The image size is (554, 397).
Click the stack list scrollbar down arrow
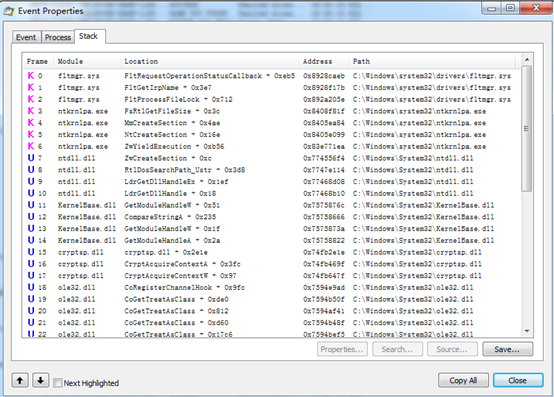point(527,331)
